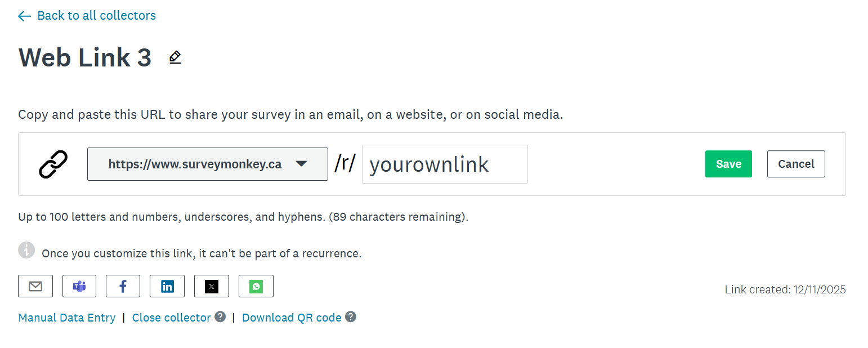This screenshot has height=348, width=868.
Task: Go back to all collectors
Action: point(87,16)
